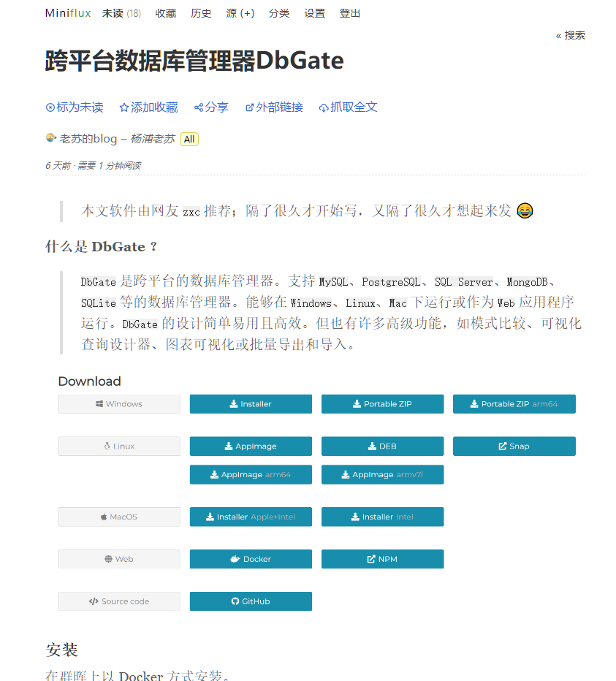Click the Download heading in the image

tap(89, 381)
